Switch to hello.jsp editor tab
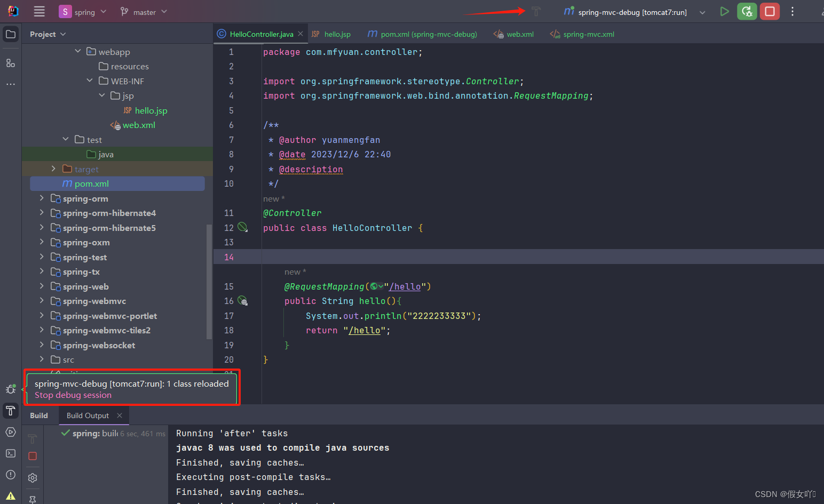The image size is (824, 504). click(x=331, y=34)
